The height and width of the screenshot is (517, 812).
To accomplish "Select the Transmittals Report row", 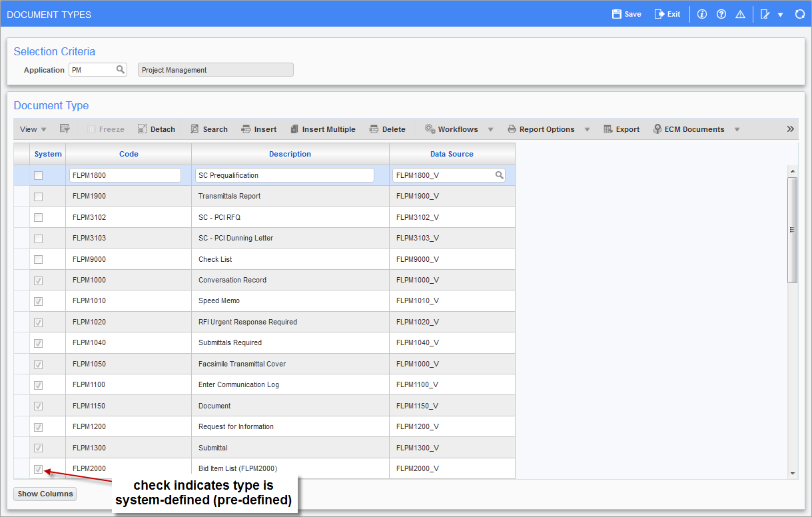I will 264,197.
